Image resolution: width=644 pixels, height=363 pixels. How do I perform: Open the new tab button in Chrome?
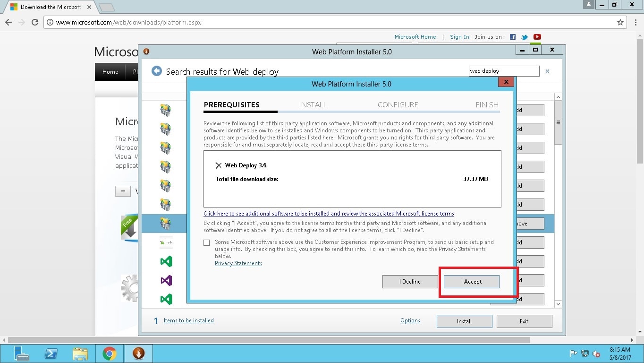[x=107, y=7]
